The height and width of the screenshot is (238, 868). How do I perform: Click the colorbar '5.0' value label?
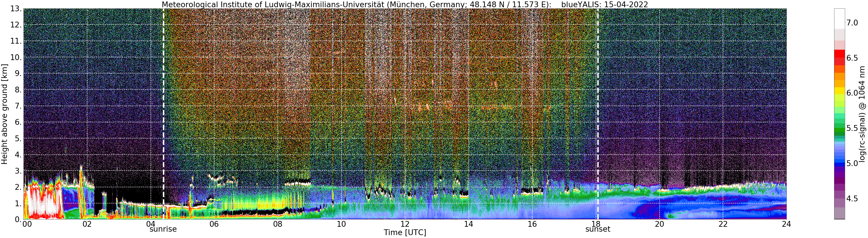click(x=852, y=163)
